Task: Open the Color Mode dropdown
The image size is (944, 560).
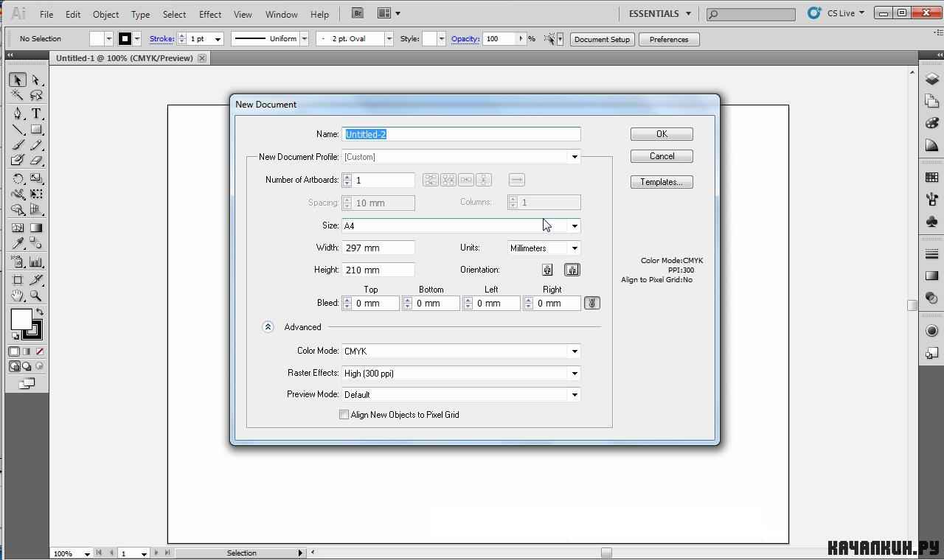Action: point(461,351)
